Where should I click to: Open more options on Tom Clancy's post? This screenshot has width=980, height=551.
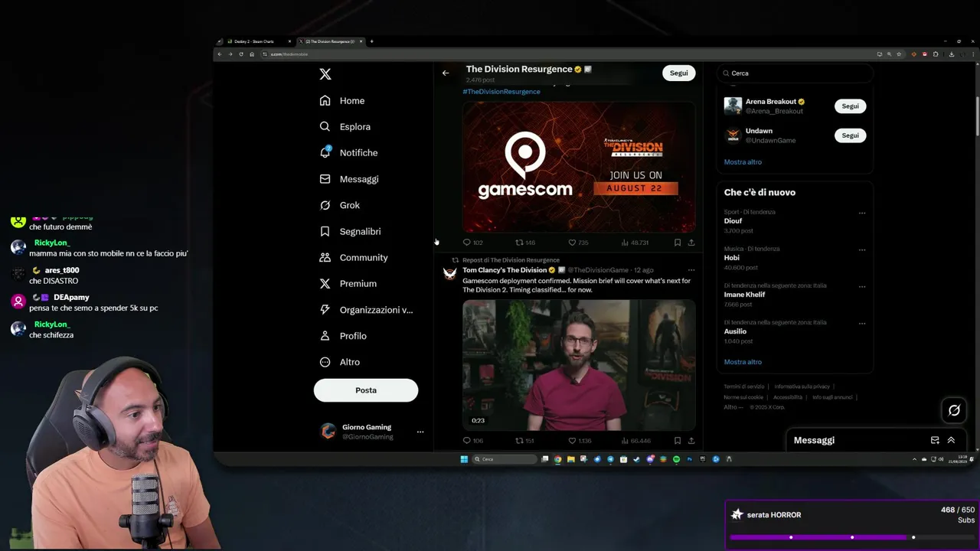[691, 270]
